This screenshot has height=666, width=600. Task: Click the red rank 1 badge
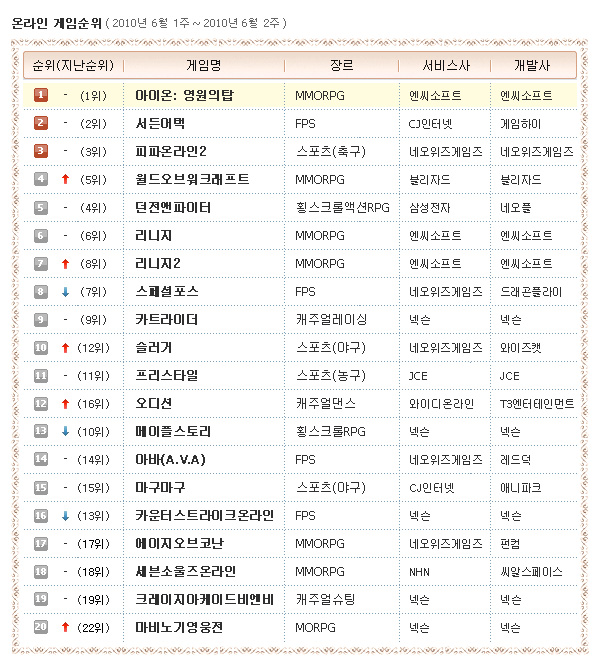[41, 95]
